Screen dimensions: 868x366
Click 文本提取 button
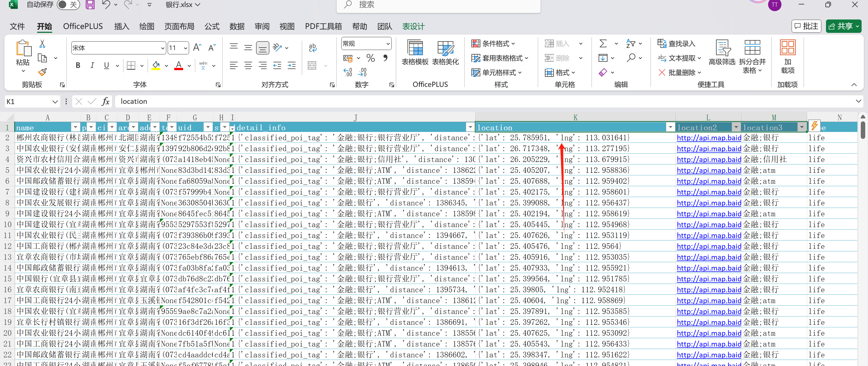[x=680, y=58]
